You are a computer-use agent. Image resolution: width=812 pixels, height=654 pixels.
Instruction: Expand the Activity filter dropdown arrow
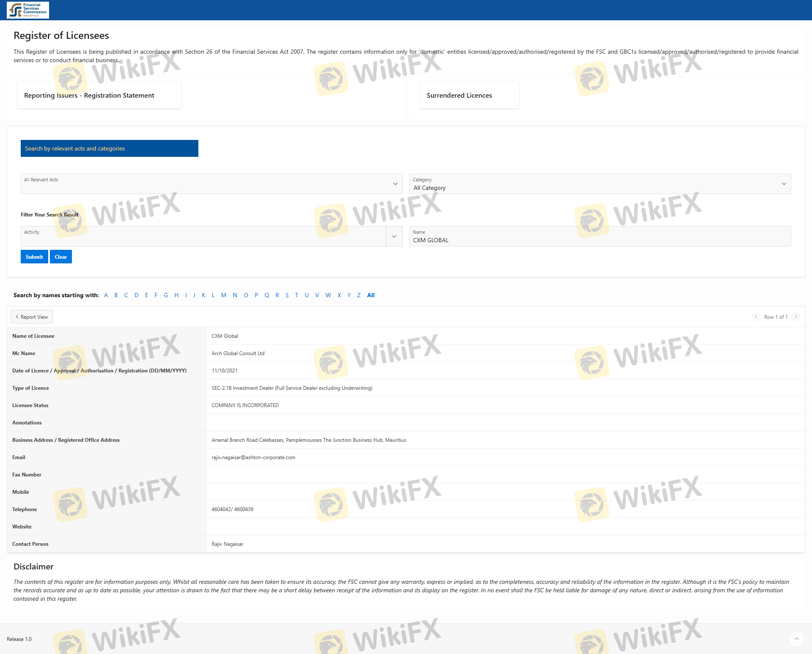[x=394, y=236]
